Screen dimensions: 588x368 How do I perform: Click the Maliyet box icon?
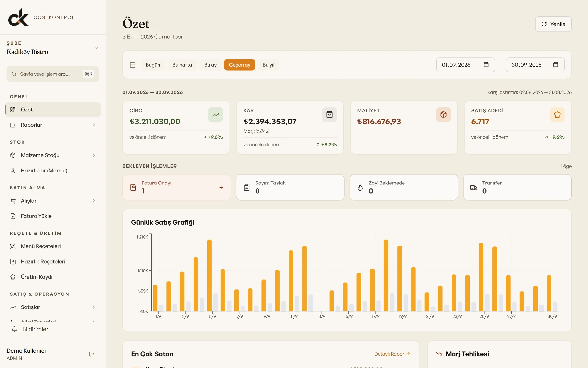(x=443, y=114)
